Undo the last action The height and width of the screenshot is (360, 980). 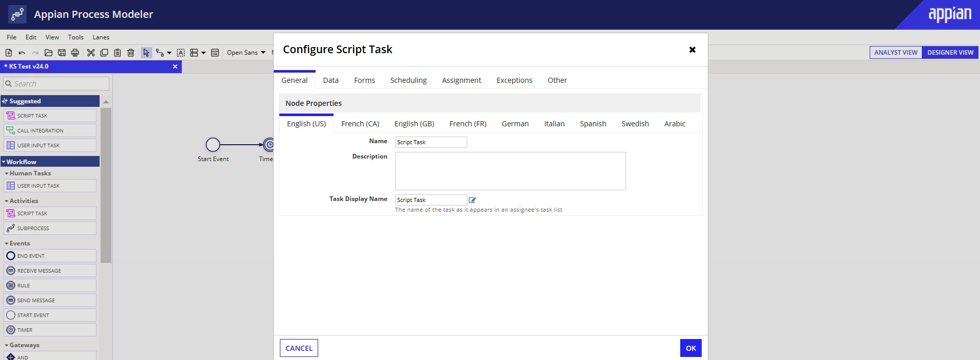click(22, 53)
